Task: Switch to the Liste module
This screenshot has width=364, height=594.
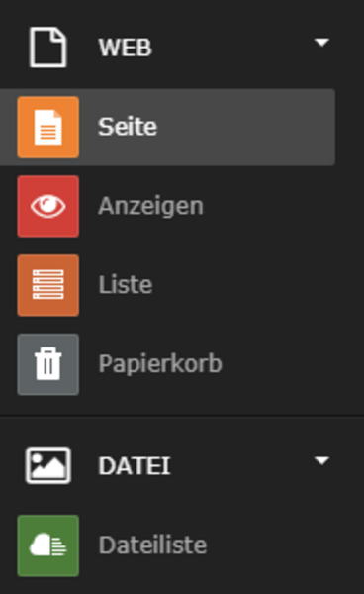Action: (126, 284)
